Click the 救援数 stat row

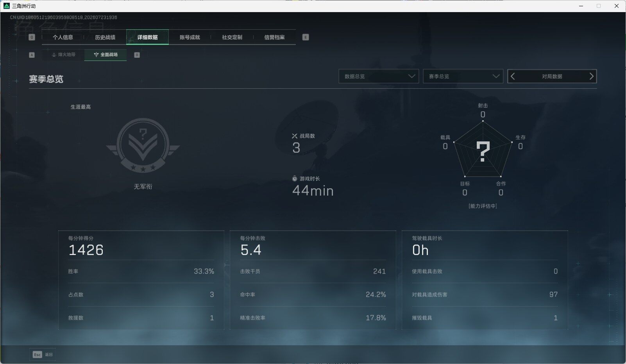point(141,318)
